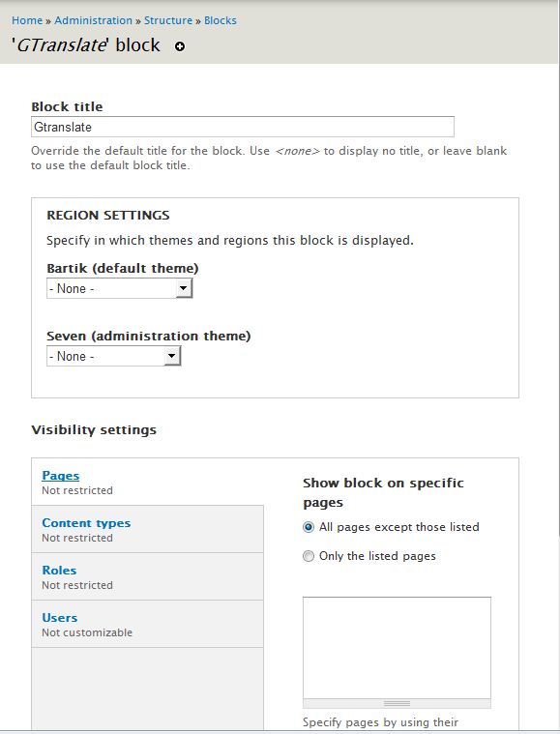Click the Bartik '- None -' select box
560x734 pixels.
[119, 288]
